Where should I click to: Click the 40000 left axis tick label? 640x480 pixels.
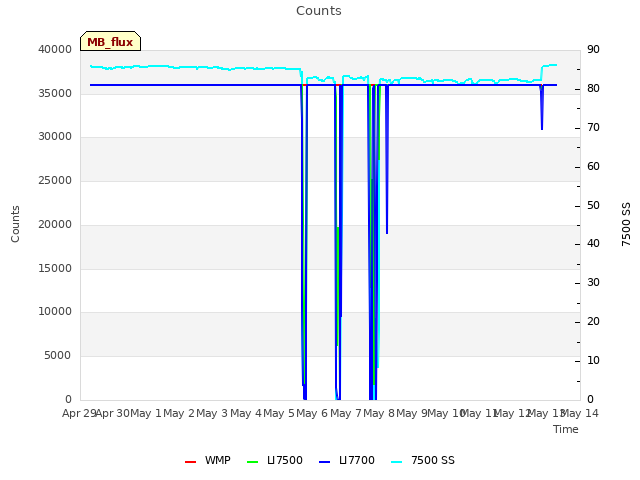tap(55, 49)
